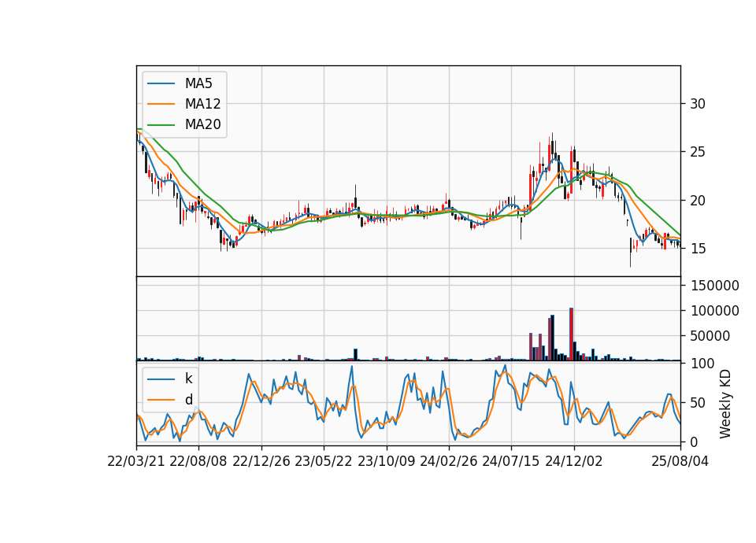Click the green MA20 legend line sample
Viewport: 756px width, 543px height.
click(161, 125)
